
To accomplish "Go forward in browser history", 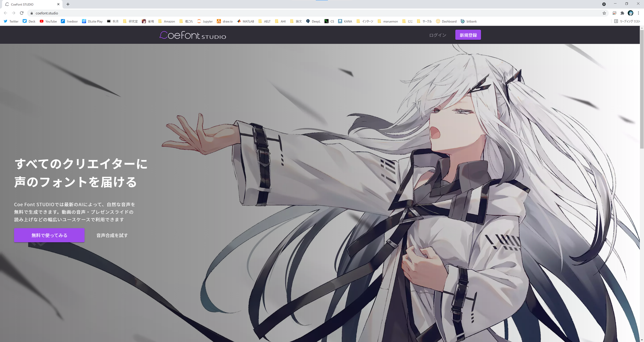I will [x=14, y=13].
